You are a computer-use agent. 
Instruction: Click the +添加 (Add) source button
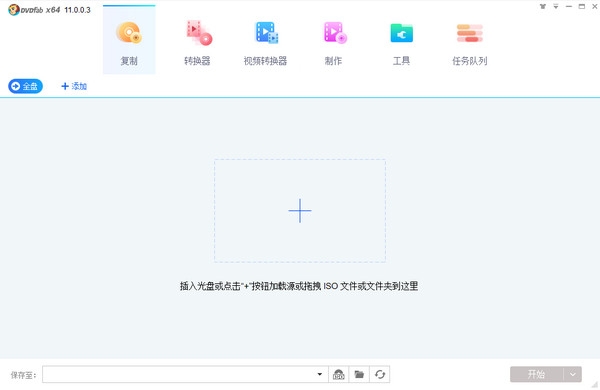(x=74, y=86)
